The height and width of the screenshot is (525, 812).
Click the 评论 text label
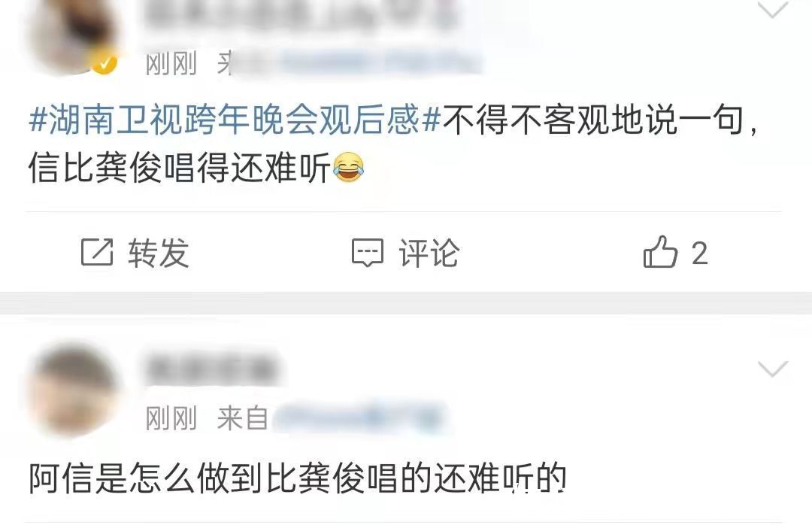429,253
